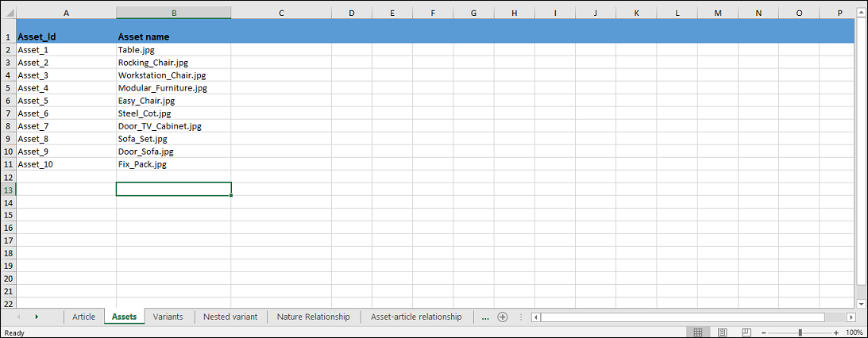This screenshot has width=868, height=338.
Task: Select row 13 header
Action: (8, 190)
